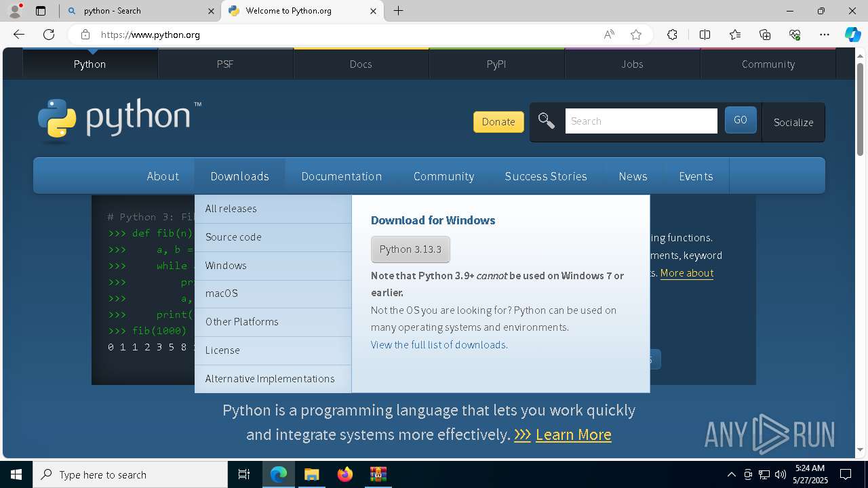Follow View the full list of downloads link
The height and width of the screenshot is (488, 868).
click(438, 345)
